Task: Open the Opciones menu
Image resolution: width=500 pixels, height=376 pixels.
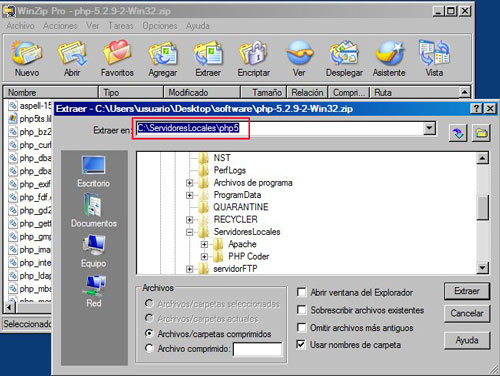Action: 160,26
